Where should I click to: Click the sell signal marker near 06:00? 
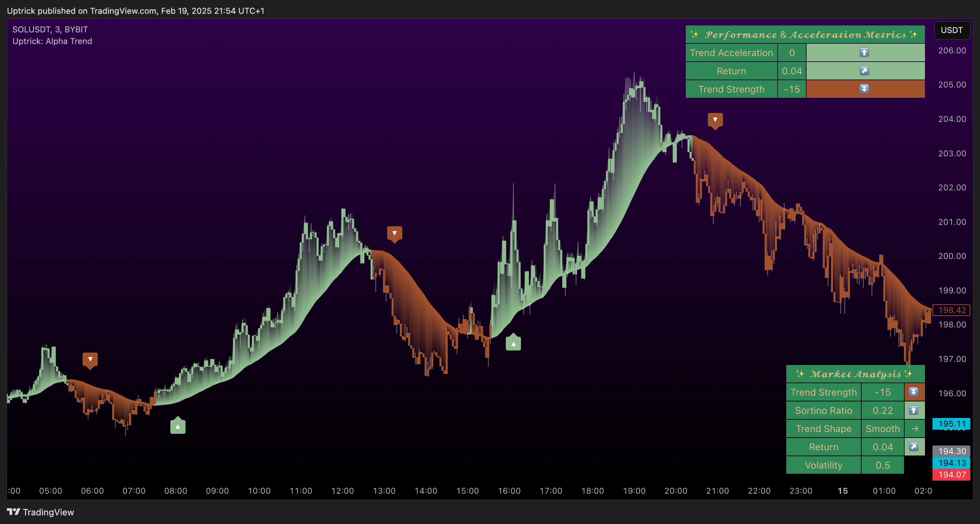(x=90, y=360)
